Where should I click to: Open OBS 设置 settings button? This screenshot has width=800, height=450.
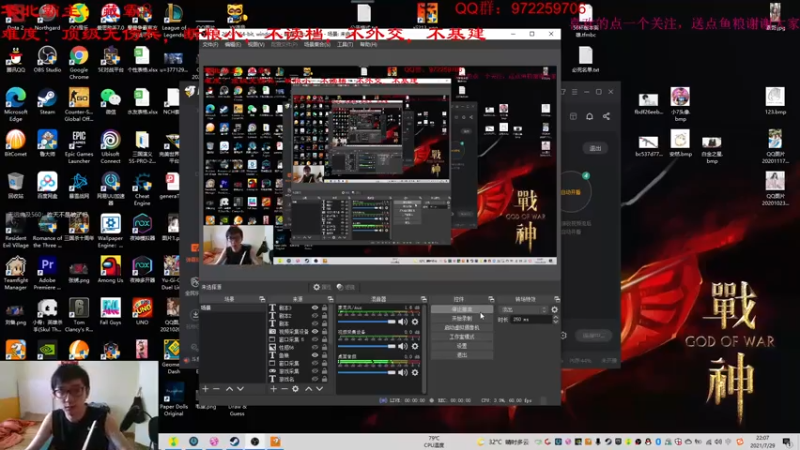(x=462, y=346)
